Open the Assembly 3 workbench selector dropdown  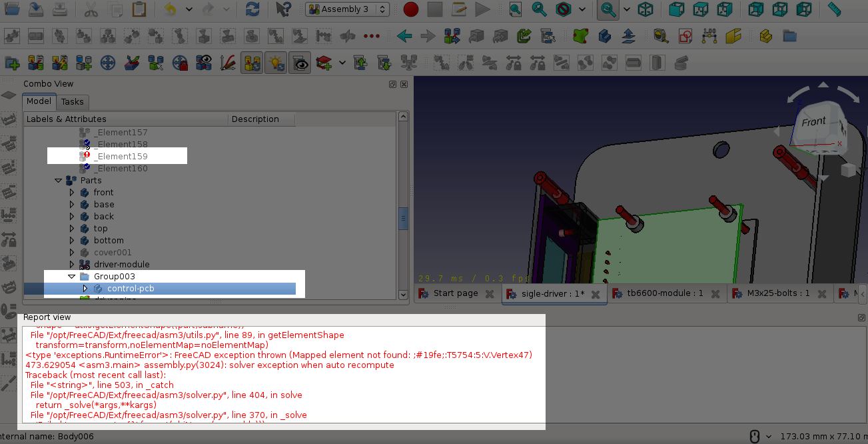click(x=346, y=9)
